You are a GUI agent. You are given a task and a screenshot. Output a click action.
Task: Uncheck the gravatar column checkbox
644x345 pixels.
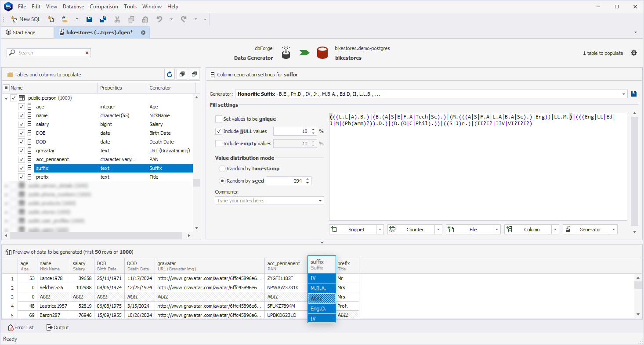pos(22,151)
